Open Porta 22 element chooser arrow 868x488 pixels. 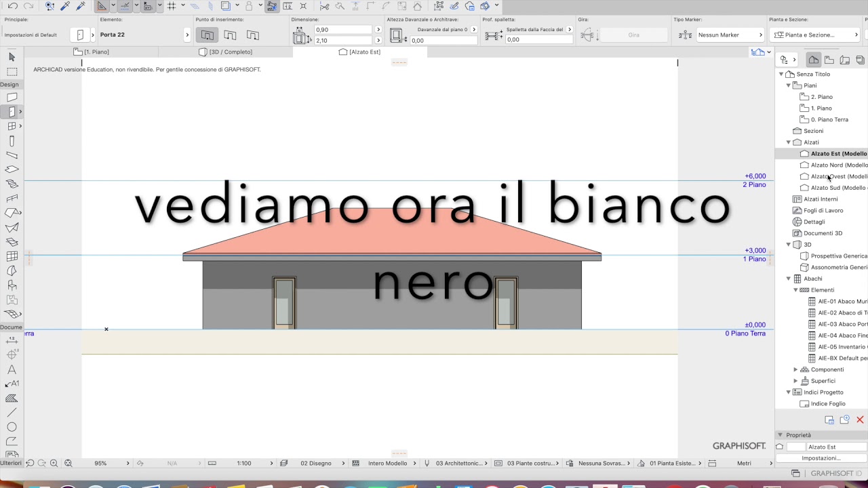point(187,35)
